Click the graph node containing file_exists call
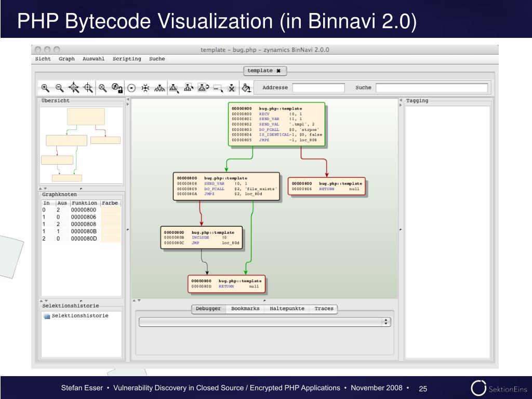 point(227,187)
